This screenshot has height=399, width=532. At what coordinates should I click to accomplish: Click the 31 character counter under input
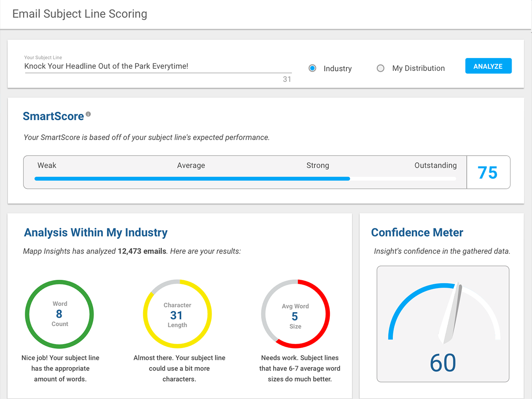coord(287,79)
